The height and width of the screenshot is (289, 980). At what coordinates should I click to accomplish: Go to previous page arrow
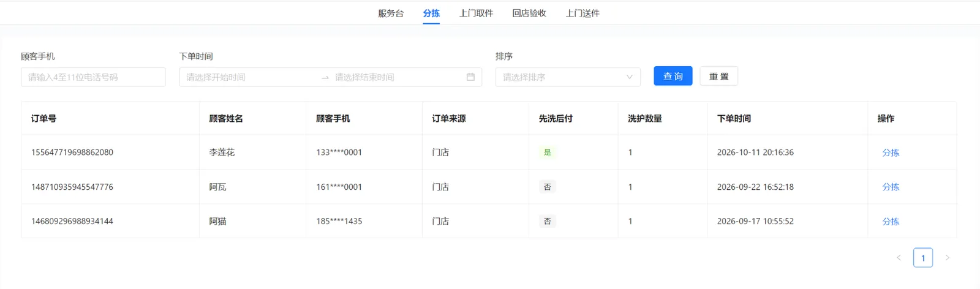click(899, 258)
